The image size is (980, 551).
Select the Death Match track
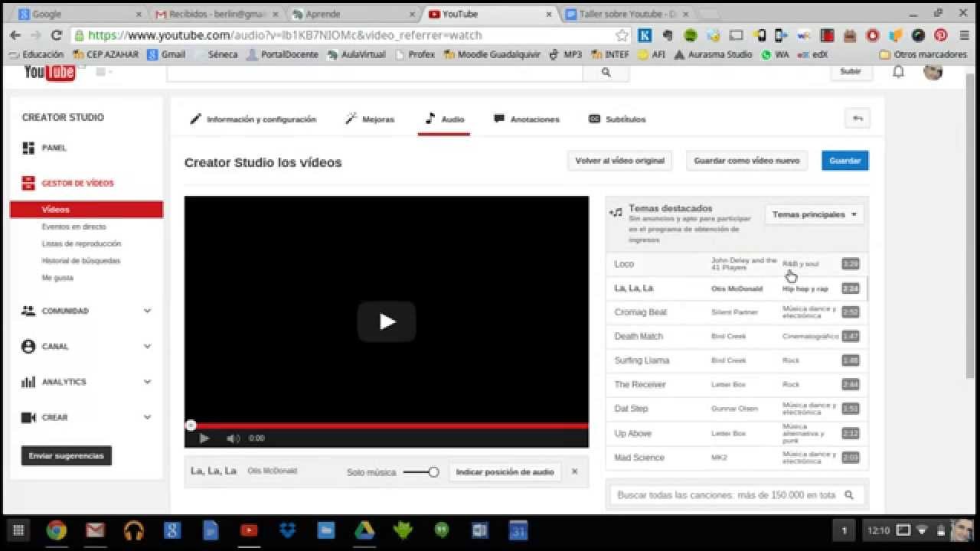click(735, 336)
